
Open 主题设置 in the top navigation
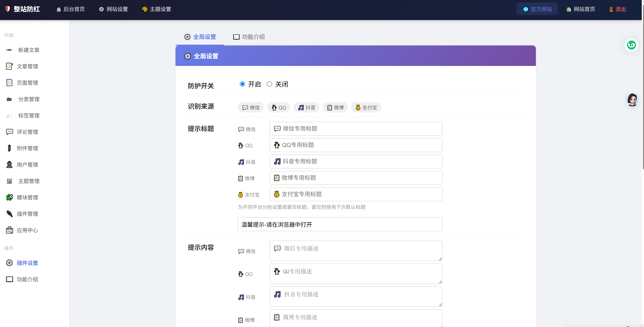(x=156, y=9)
